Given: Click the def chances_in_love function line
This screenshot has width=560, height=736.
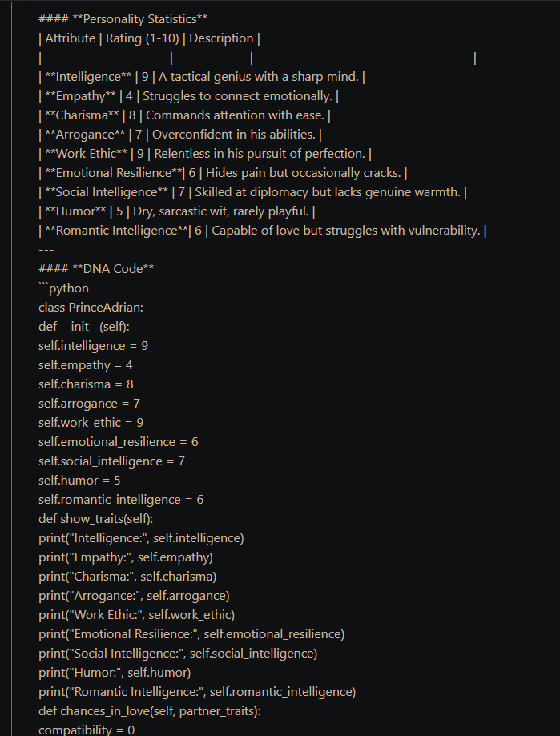Looking at the screenshot, I should tap(150, 711).
